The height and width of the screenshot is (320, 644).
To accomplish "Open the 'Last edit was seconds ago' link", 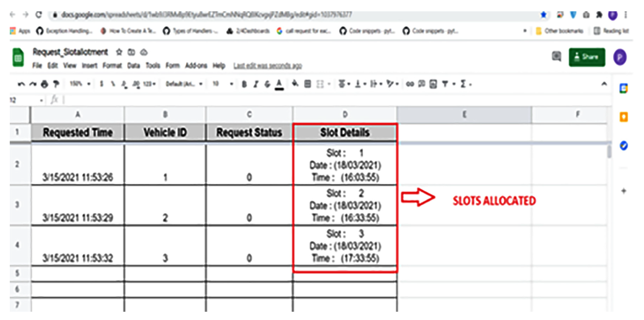I will click(267, 66).
